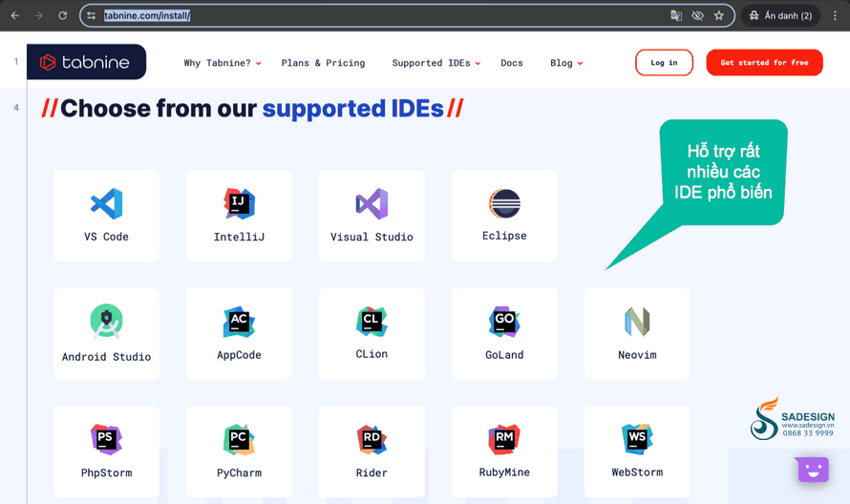Click the AppCode AC logo icon

[x=239, y=322]
